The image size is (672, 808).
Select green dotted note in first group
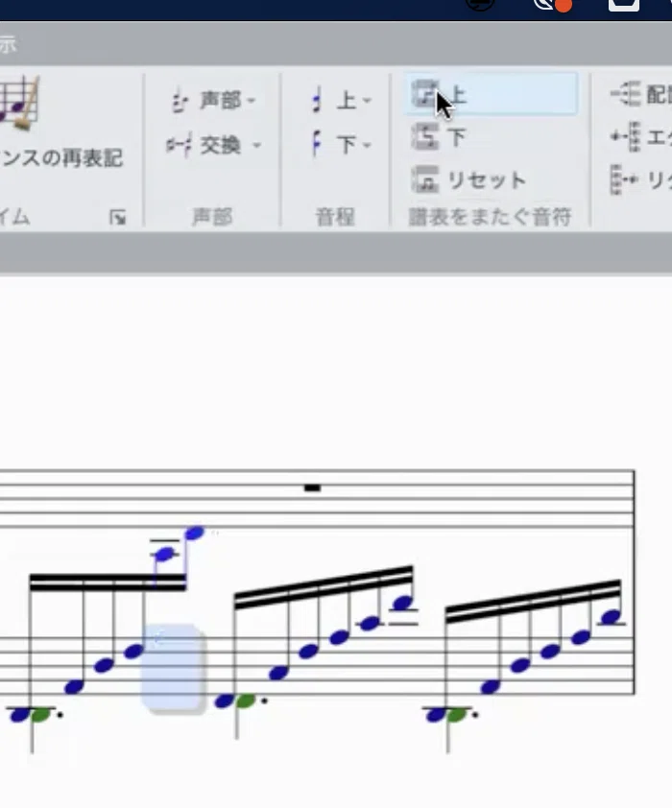[40, 715]
